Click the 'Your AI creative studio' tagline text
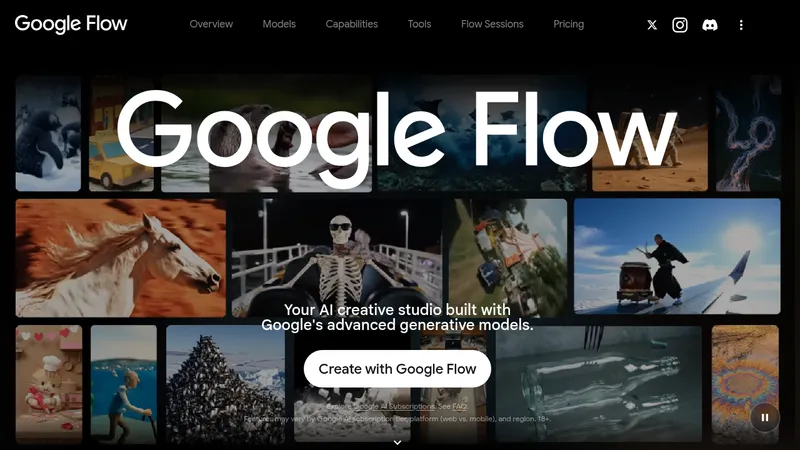This screenshot has height=450, width=800. [397, 317]
